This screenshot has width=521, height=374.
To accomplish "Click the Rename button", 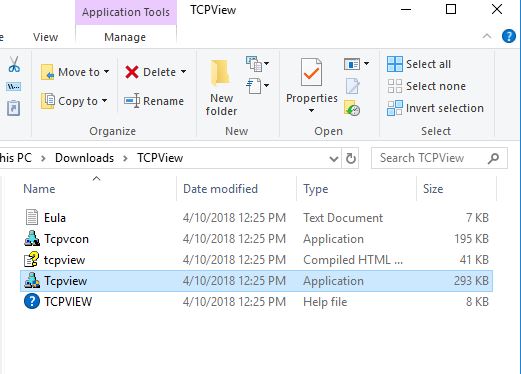I will point(154,101).
